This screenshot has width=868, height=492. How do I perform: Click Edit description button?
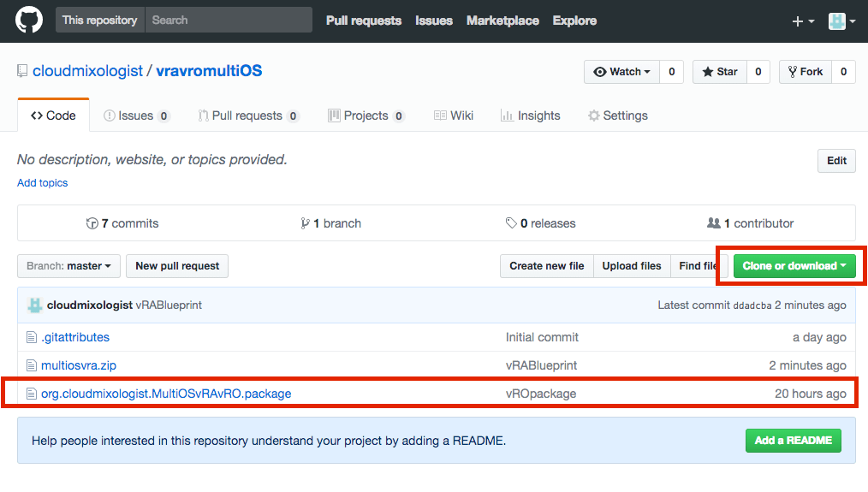836,161
